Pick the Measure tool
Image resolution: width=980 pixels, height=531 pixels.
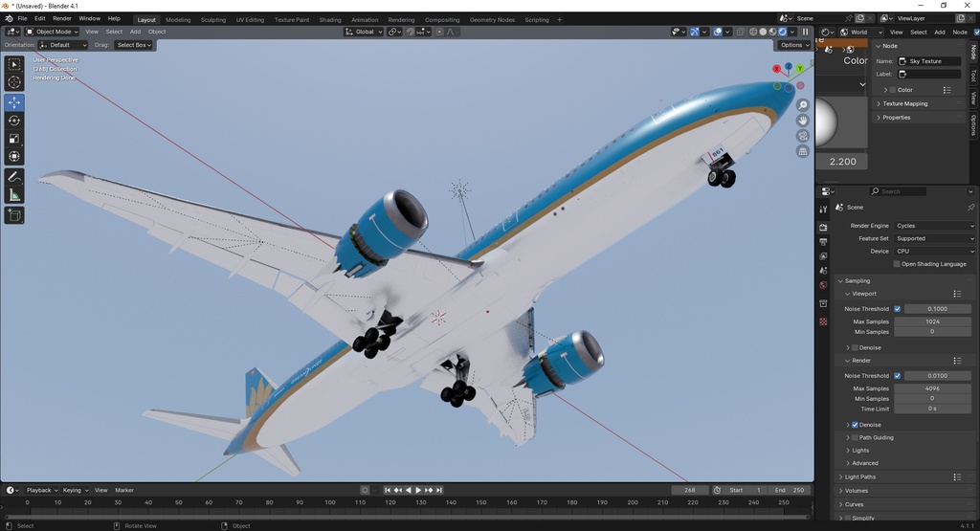(14, 195)
